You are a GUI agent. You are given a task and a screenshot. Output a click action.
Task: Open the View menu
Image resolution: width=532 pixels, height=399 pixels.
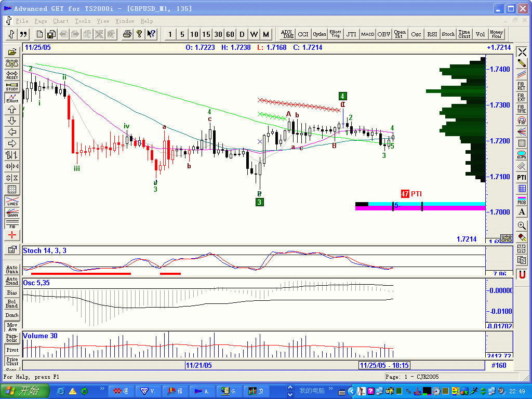click(x=103, y=21)
